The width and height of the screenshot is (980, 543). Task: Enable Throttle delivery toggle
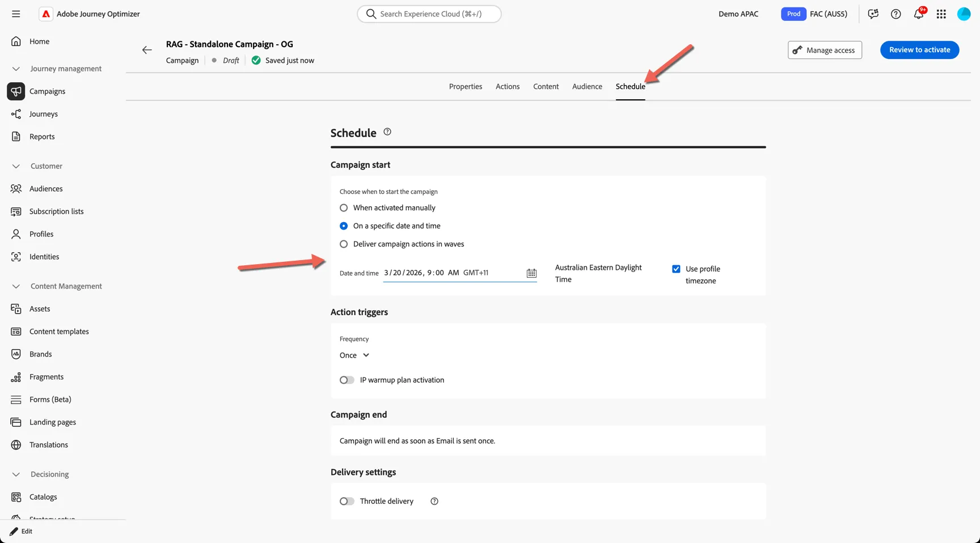pos(347,502)
